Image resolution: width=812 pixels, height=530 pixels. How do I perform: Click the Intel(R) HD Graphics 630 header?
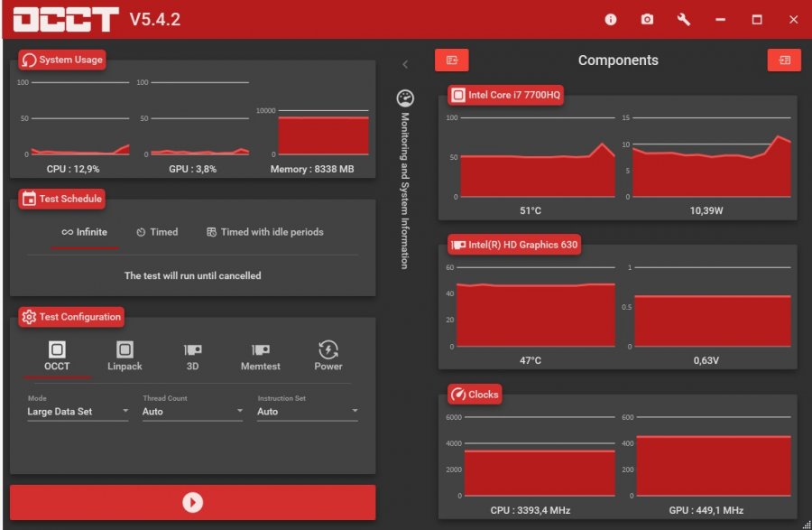(x=514, y=245)
